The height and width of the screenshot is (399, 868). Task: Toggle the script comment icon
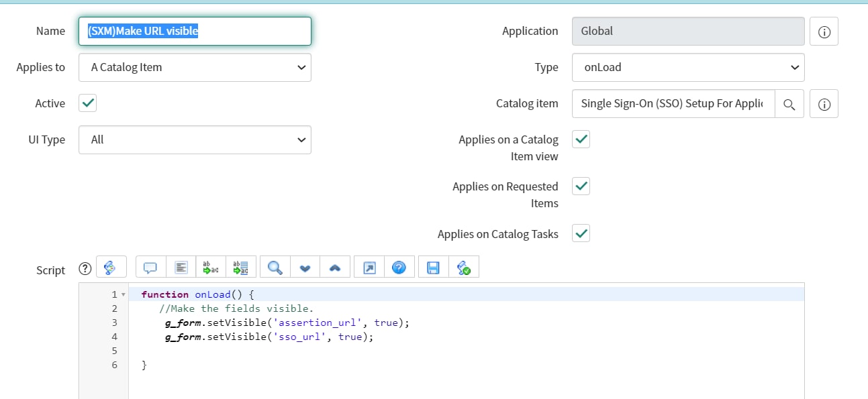point(150,268)
